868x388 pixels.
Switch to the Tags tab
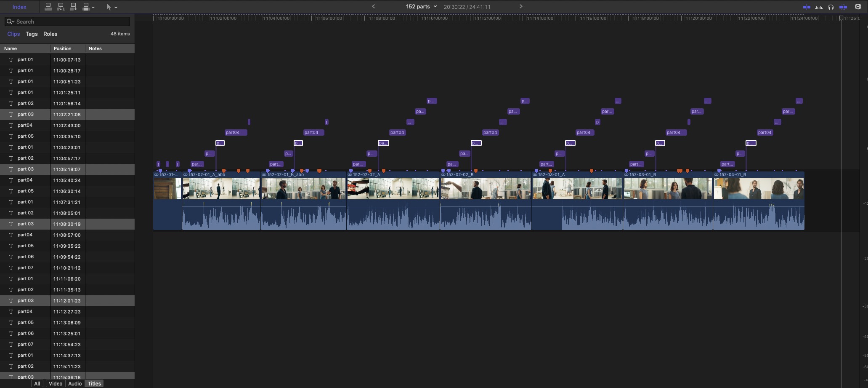[32, 34]
